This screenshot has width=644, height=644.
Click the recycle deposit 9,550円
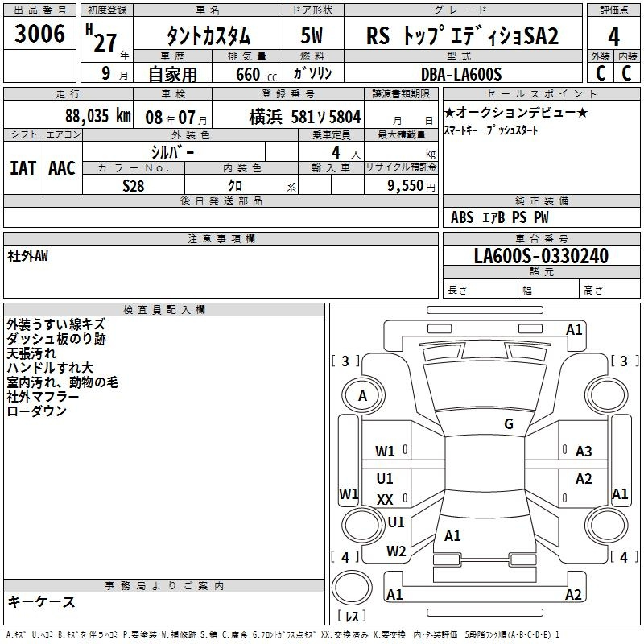click(411, 186)
